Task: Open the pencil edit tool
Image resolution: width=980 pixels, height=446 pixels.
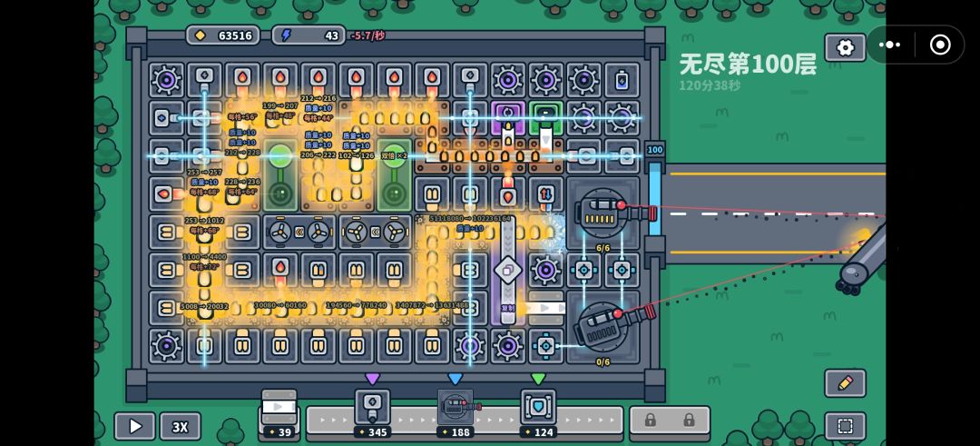Action: point(845,382)
